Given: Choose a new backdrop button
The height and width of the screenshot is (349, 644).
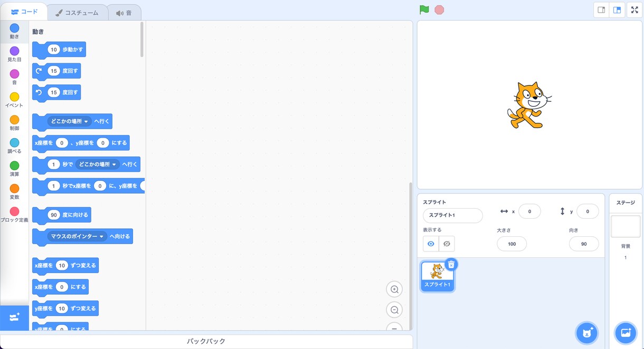Looking at the screenshot, I should [x=626, y=333].
